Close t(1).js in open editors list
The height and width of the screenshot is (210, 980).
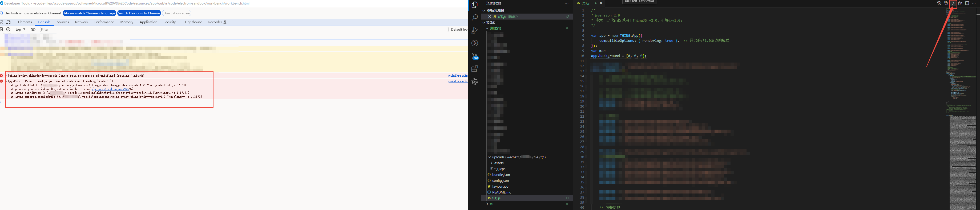click(x=490, y=17)
